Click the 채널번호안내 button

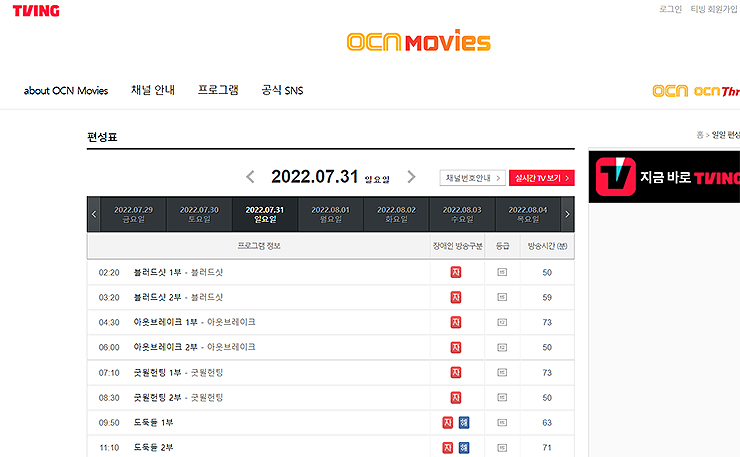click(472, 178)
